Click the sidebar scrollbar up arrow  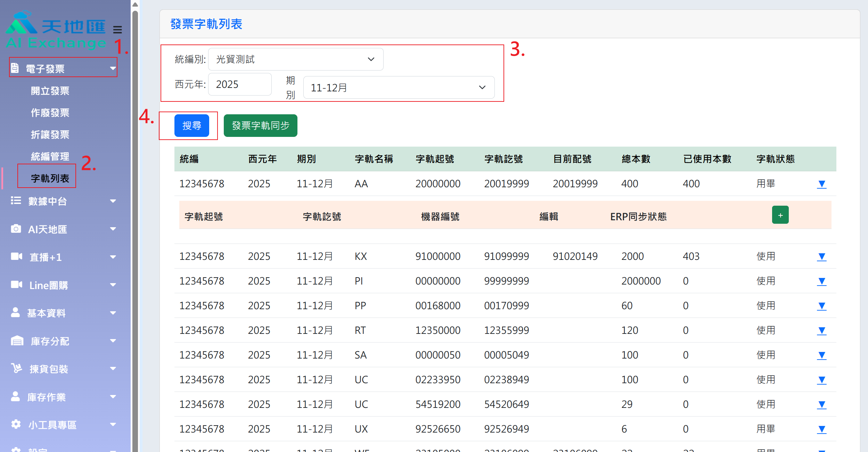click(135, 5)
